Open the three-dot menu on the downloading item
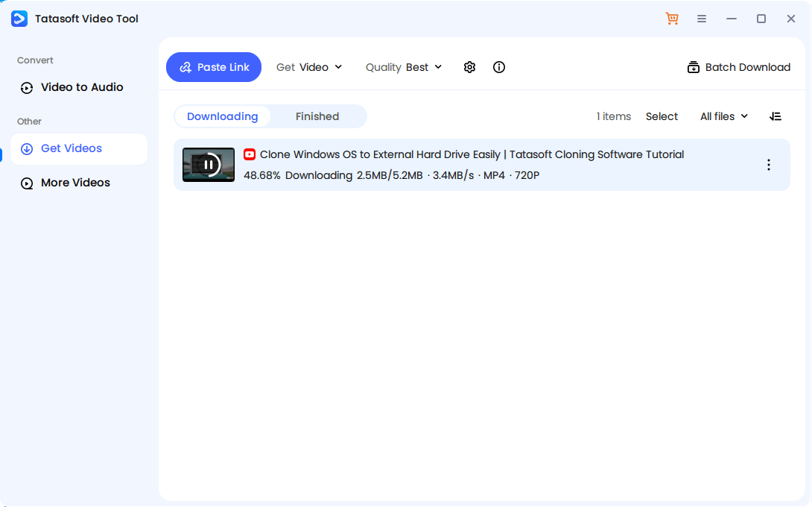This screenshot has width=812, height=507. click(769, 165)
